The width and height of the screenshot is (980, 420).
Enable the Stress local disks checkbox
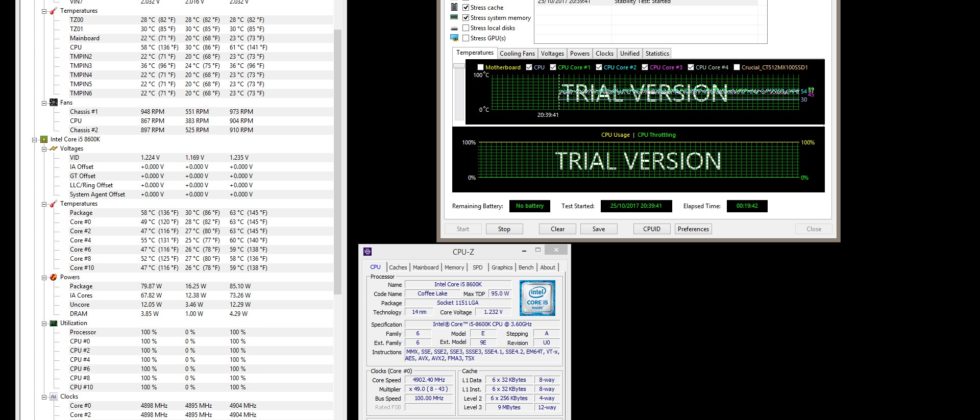coord(466,28)
